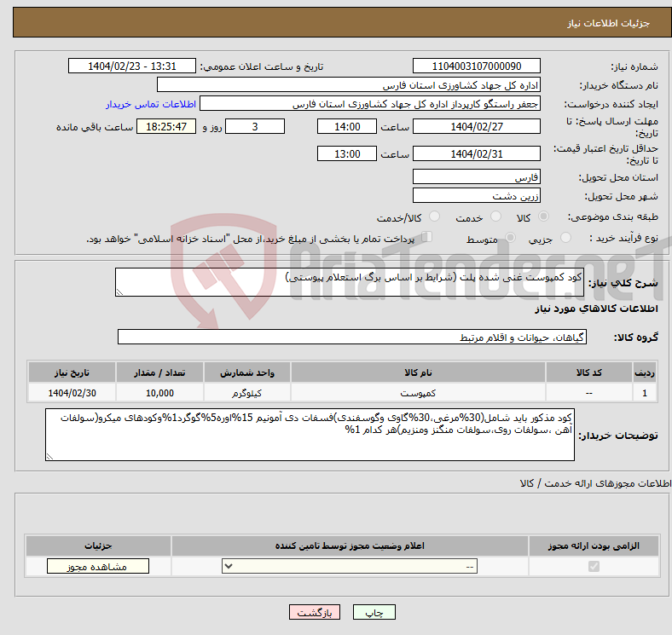Click the شرح کلی نیاز text area

[350, 282]
